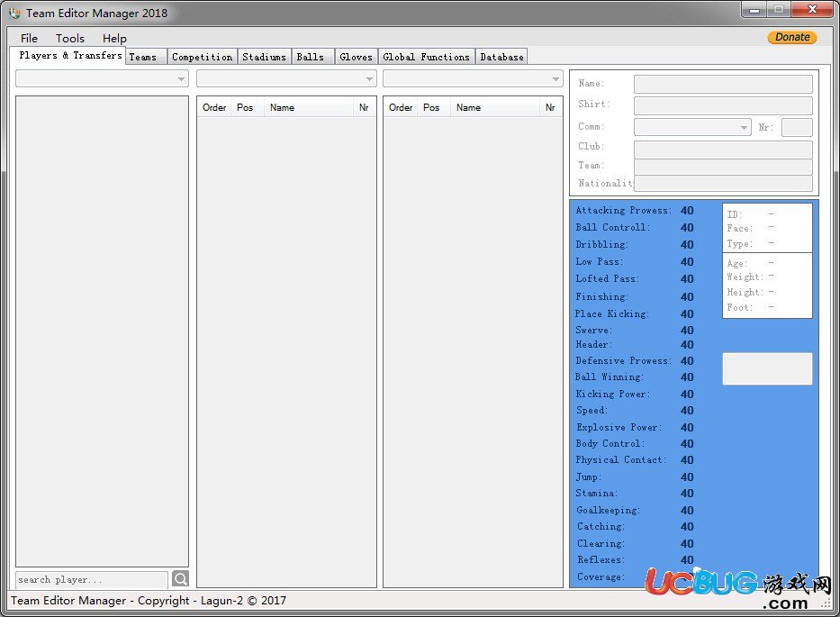Screen dimensions: 840x617
Task: Expand the right team dropdown
Action: [x=473, y=78]
